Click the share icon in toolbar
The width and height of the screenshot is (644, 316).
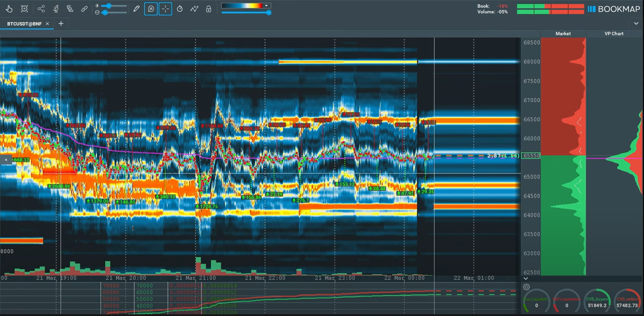pos(41,9)
